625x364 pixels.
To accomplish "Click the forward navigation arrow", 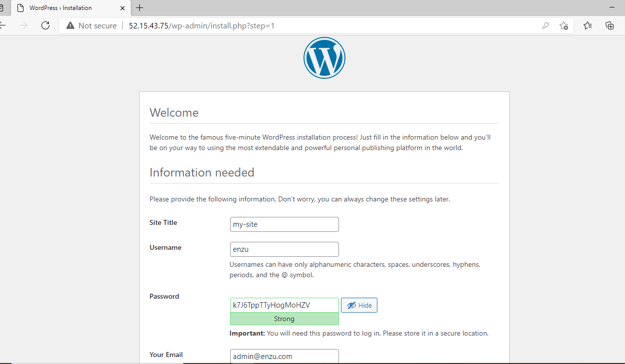I will (x=23, y=25).
